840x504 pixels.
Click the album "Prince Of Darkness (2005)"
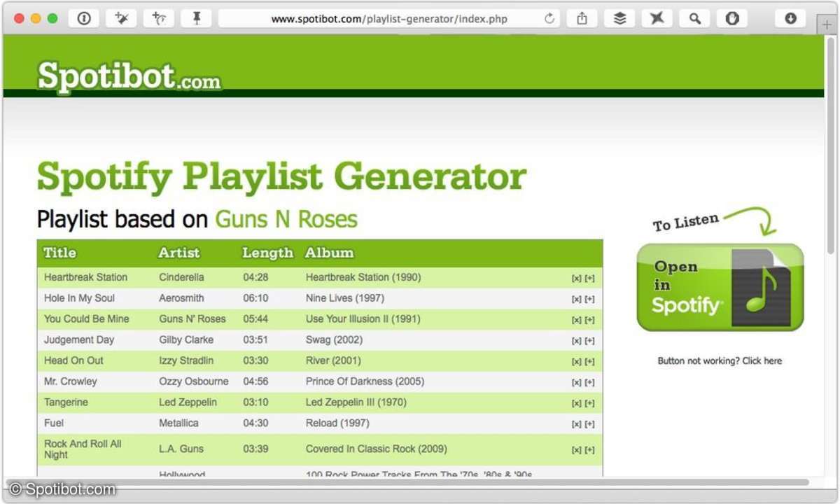pos(365,381)
